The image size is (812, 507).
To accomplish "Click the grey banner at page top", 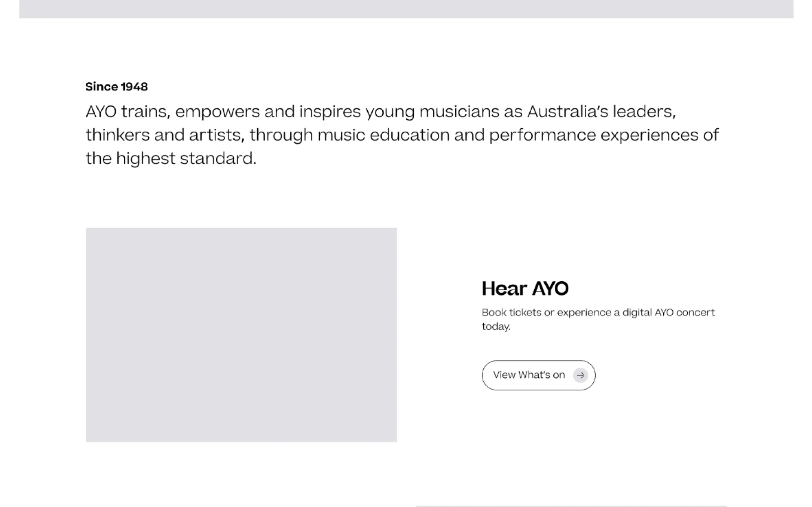I will (x=406, y=9).
